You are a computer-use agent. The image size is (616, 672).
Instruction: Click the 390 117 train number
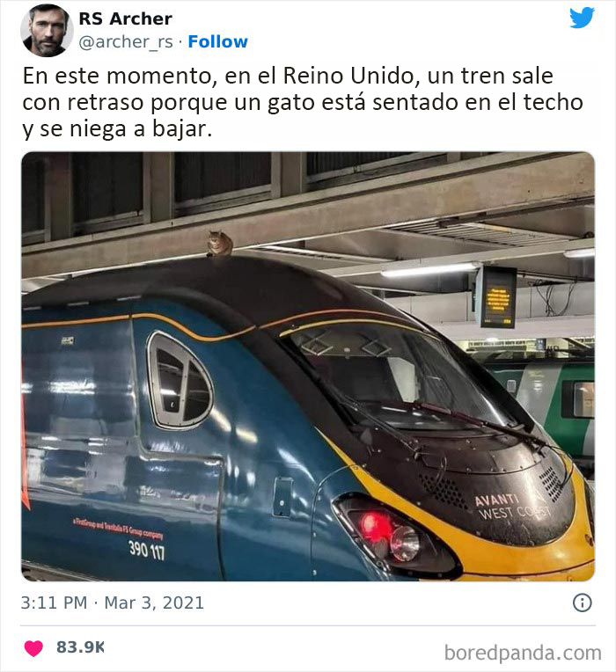pyautogui.click(x=147, y=550)
